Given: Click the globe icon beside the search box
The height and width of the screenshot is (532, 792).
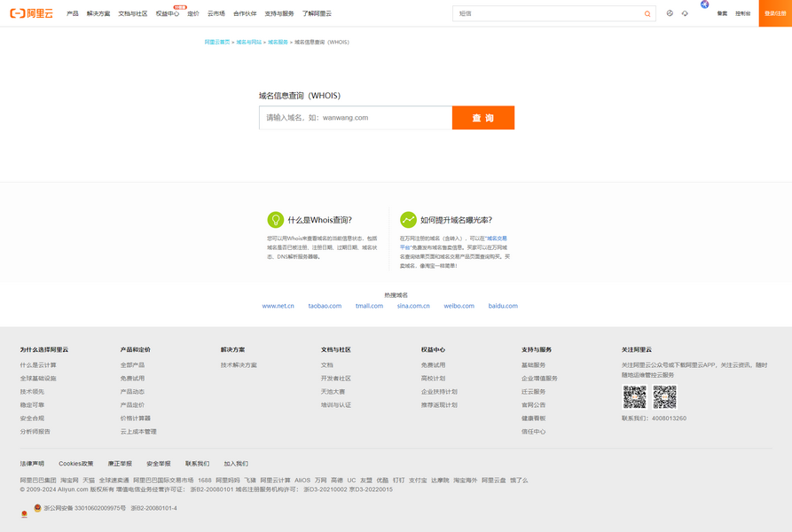Looking at the screenshot, I should (670, 13).
